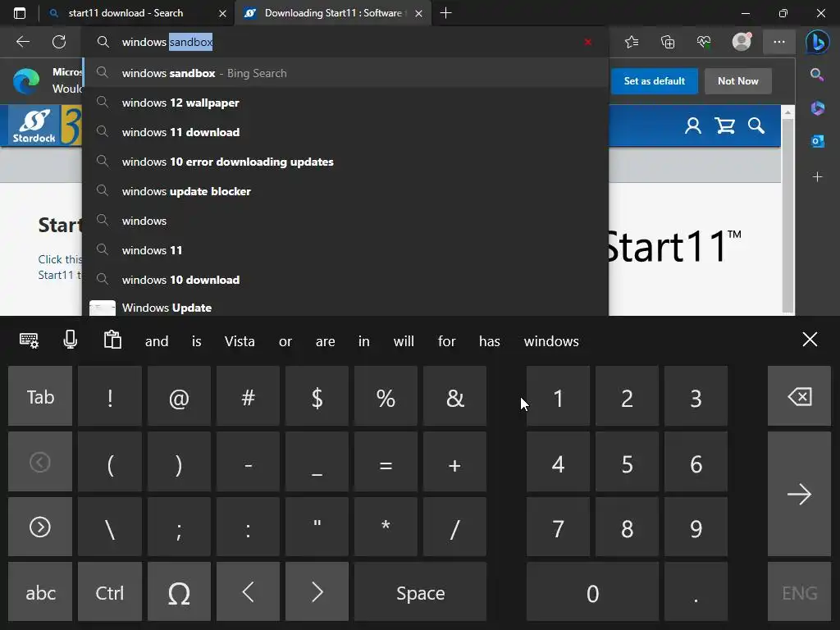Screen dimensions: 840x630
Task: Choose windows 10 error downloading updates
Action: pos(345,162)
